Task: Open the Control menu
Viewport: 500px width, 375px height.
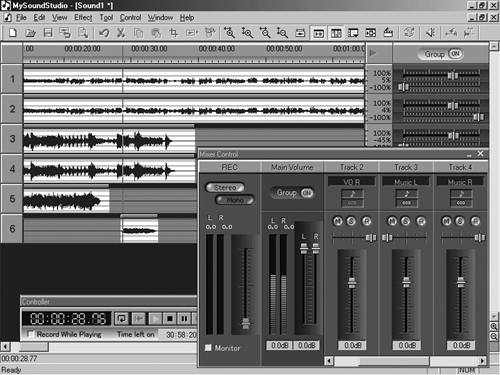Action: (x=130, y=17)
